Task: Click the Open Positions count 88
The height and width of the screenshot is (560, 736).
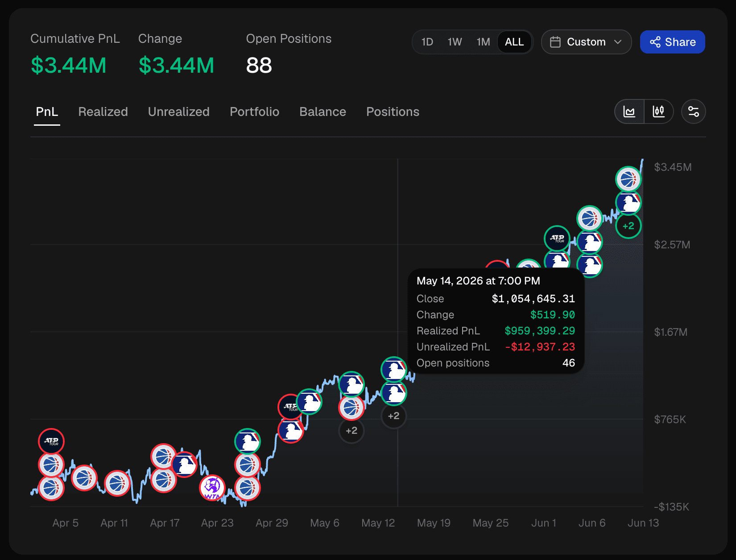Action: tap(259, 66)
